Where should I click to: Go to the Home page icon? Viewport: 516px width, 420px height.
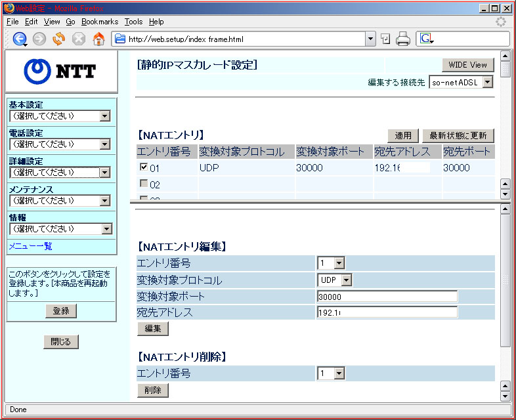tap(98, 39)
